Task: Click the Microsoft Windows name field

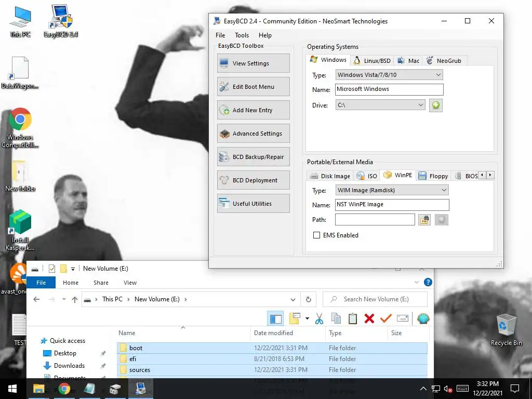Action: click(389, 89)
